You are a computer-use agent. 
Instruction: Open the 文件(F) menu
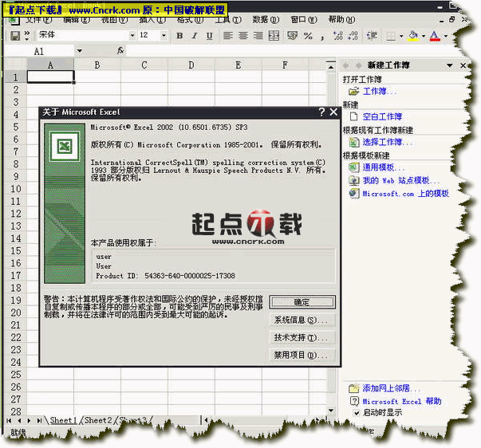click(x=38, y=20)
